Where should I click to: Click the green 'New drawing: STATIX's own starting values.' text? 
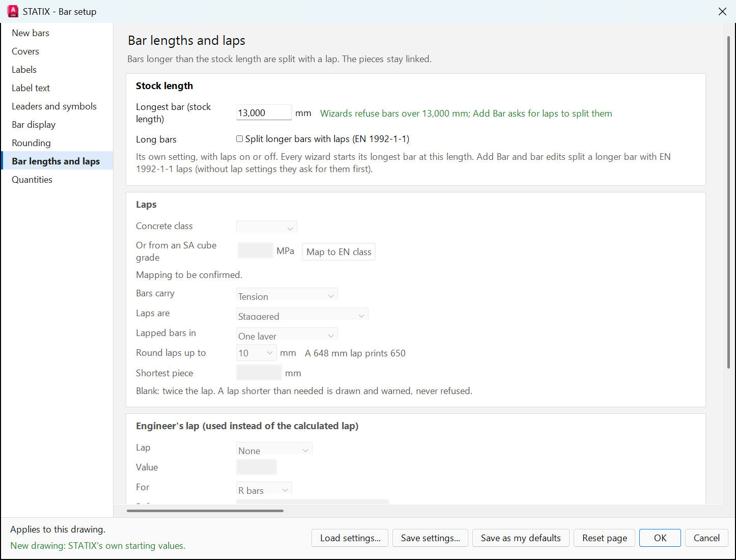98,546
